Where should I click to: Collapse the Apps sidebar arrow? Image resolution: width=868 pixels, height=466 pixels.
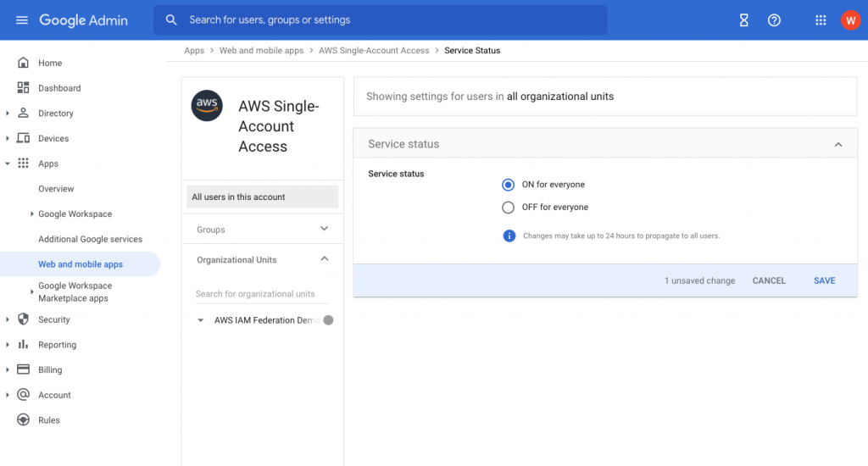click(8, 164)
